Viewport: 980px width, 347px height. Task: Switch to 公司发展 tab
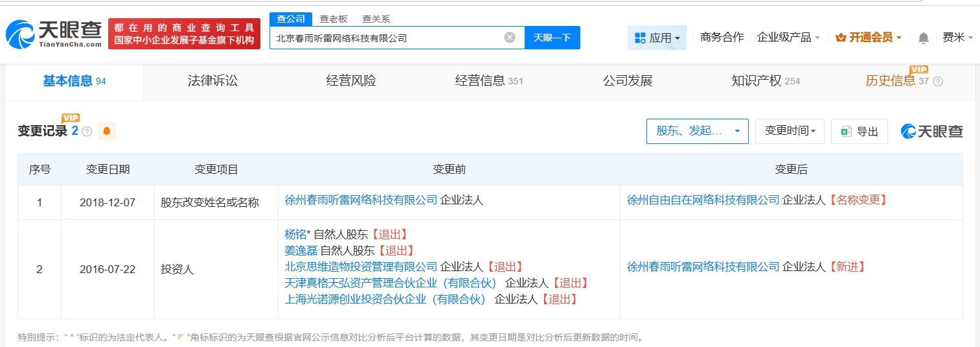pyautogui.click(x=628, y=81)
